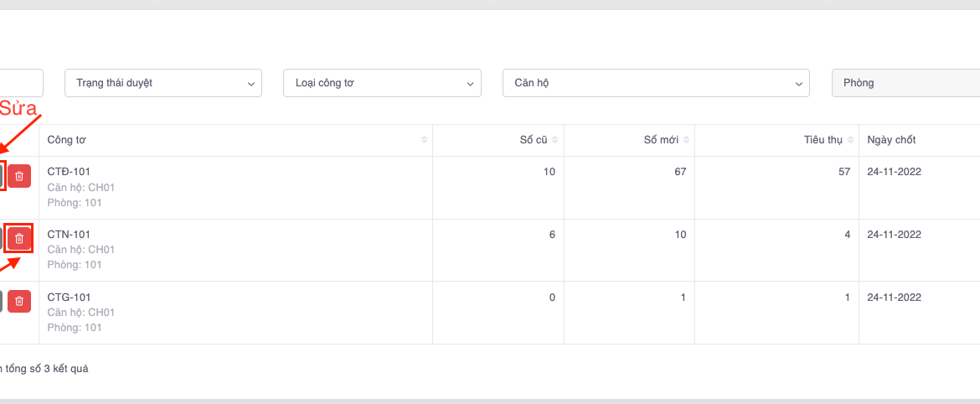
Task: Sort the Số mới column
Action: pos(685,139)
